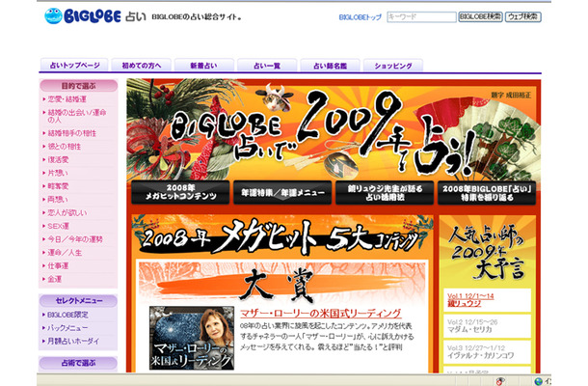Open the 金運 sidebar link

[x=54, y=279]
